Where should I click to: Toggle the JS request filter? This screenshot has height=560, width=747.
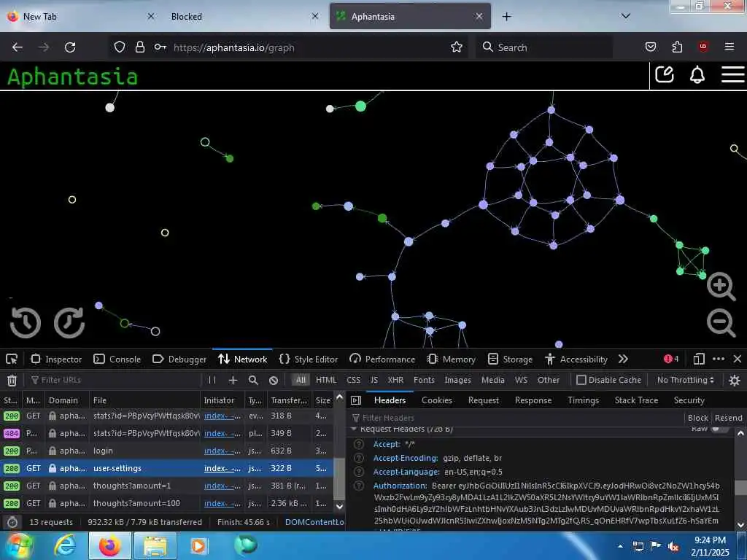(x=374, y=380)
